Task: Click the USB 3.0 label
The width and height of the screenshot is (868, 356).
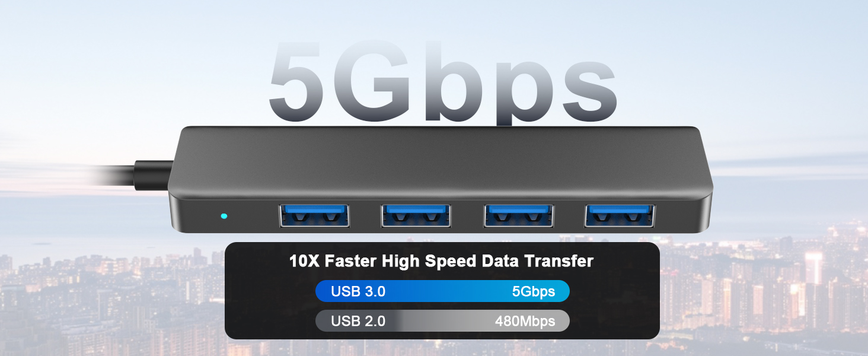Action: point(358,291)
